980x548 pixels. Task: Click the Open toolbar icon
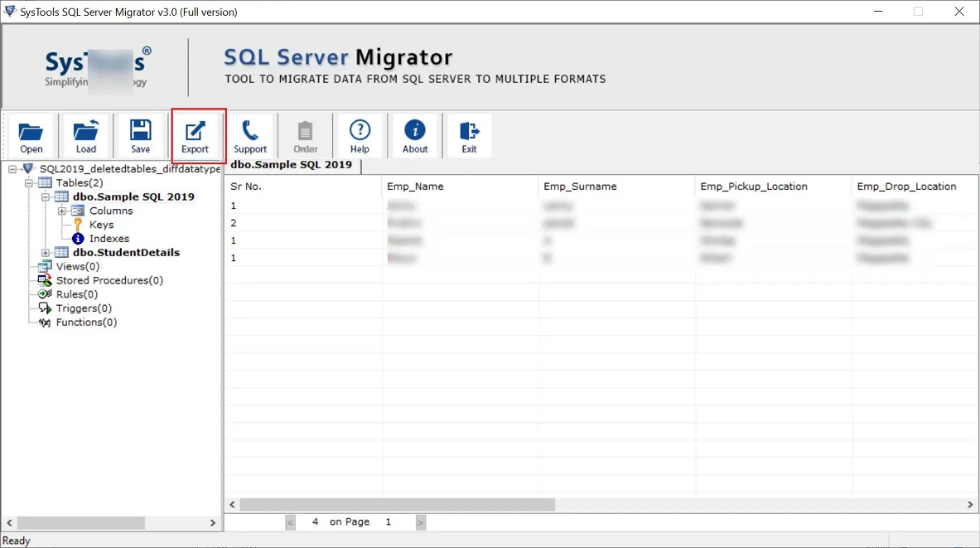[x=31, y=136]
